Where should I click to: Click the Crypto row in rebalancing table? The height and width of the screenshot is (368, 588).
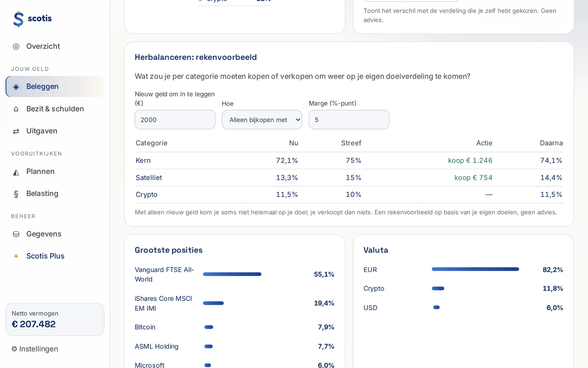tap(349, 194)
